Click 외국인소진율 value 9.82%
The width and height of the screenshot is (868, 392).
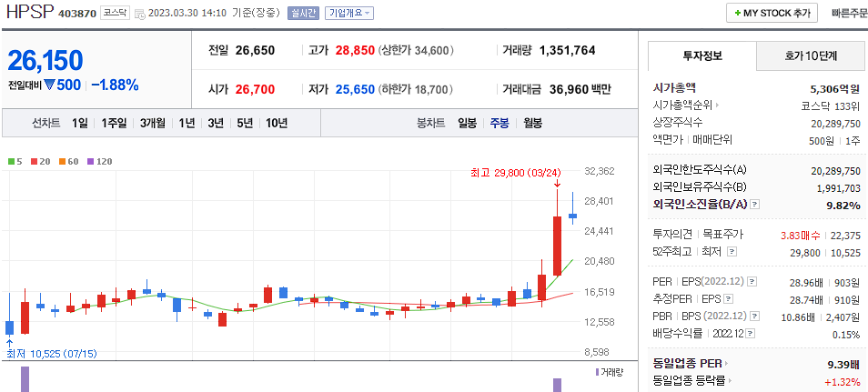pyautogui.click(x=842, y=205)
